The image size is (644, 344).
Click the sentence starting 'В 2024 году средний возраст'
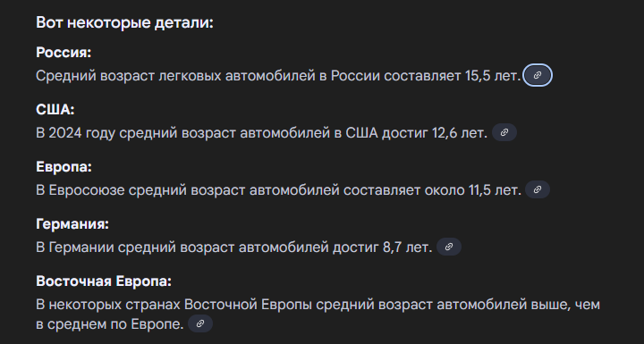[x=261, y=133]
